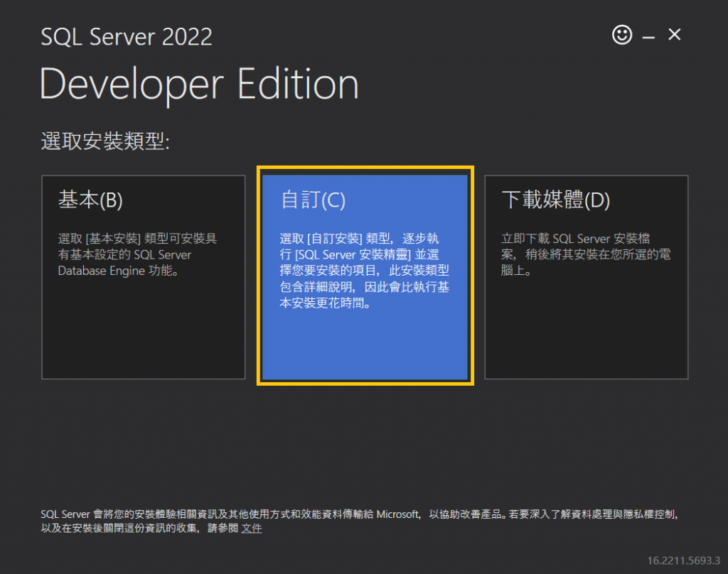Click the "Developer Edition" heading
Screen dimensions: 728x574
pyautogui.click(x=199, y=85)
